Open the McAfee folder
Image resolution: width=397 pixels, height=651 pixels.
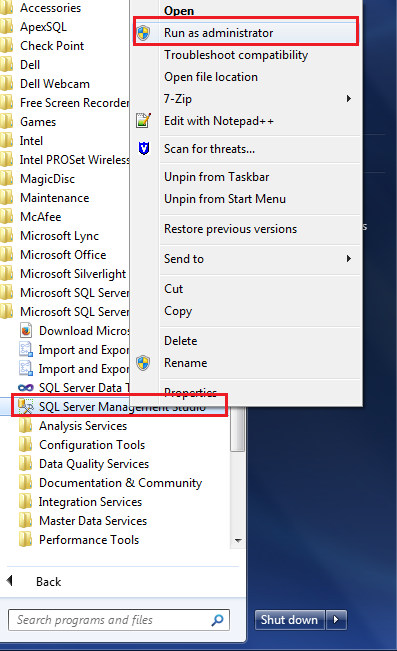[41, 217]
